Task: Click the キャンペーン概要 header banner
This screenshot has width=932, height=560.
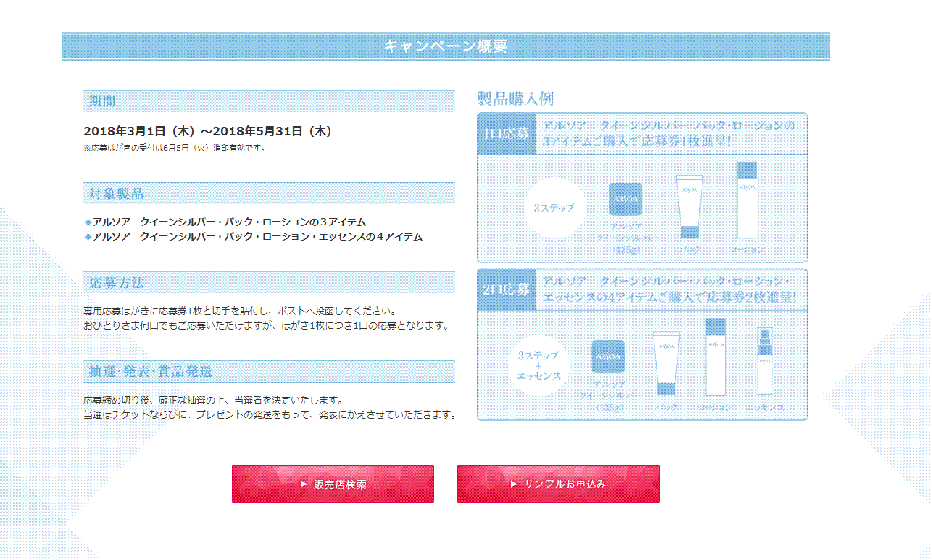Action: pos(446,46)
